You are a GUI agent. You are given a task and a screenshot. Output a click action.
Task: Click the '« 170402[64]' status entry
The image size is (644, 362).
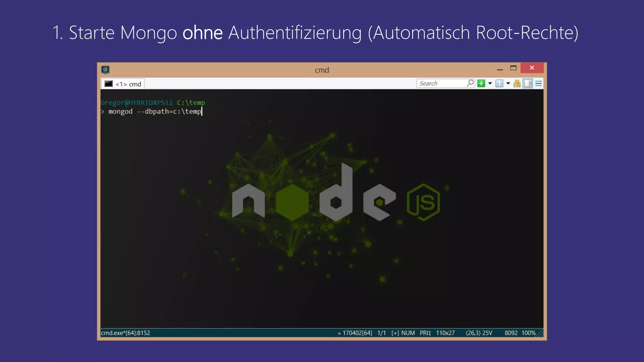coord(355,333)
